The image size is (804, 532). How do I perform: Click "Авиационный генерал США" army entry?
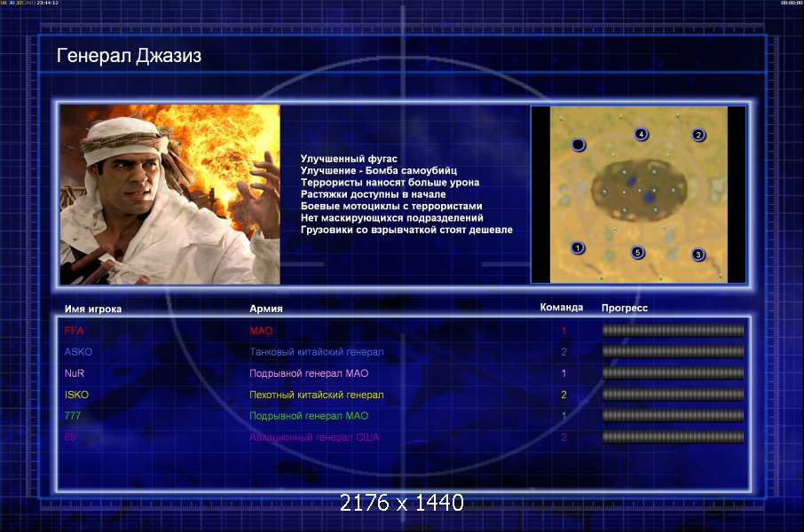(314, 437)
